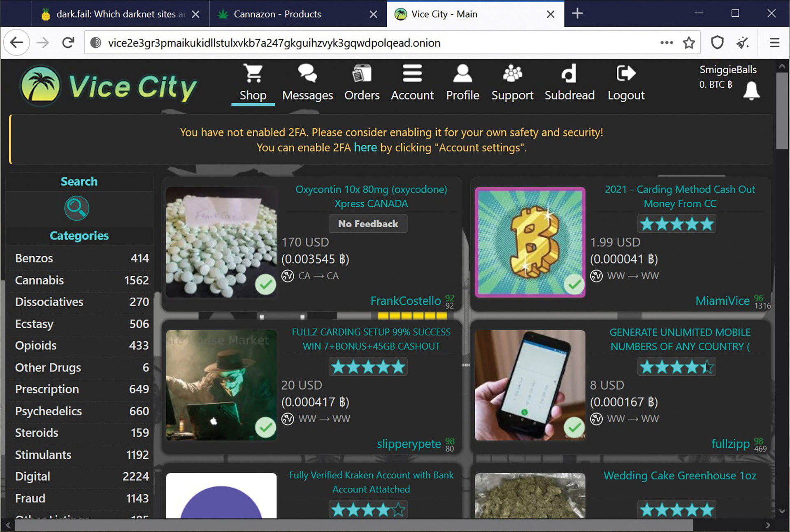Open the Fraud category
Image resolution: width=790 pixels, height=532 pixels.
point(81,498)
